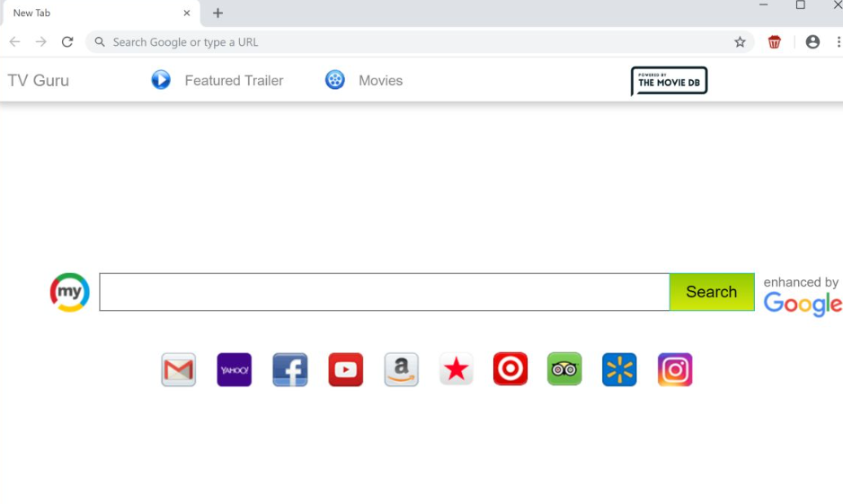The width and height of the screenshot is (843, 504).
Task: Open the Instagram shortcut icon
Action: click(x=675, y=369)
